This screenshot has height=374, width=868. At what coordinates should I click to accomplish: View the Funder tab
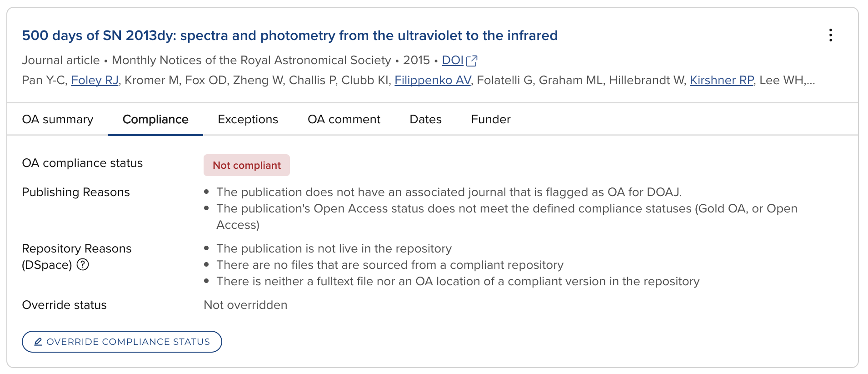click(490, 119)
